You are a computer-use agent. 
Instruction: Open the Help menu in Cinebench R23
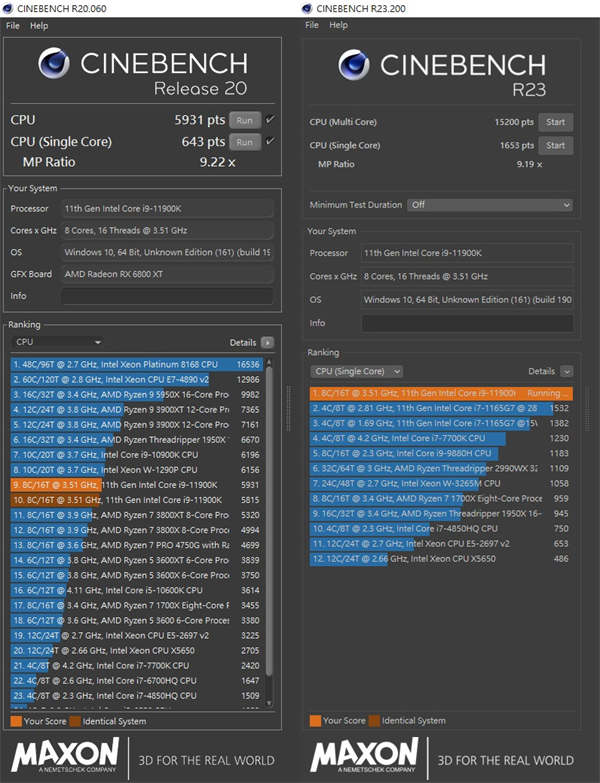pyautogui.click(x=338, y=25)
